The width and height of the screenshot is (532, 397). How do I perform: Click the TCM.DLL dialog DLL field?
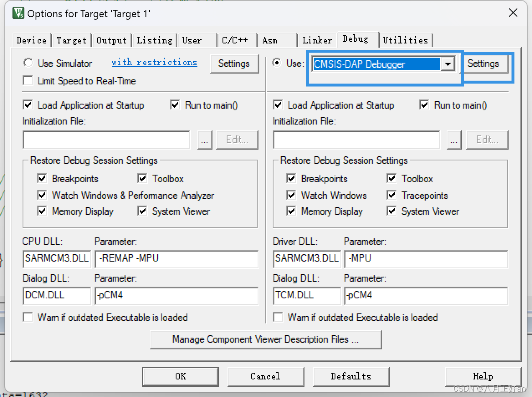click(307, 295)
